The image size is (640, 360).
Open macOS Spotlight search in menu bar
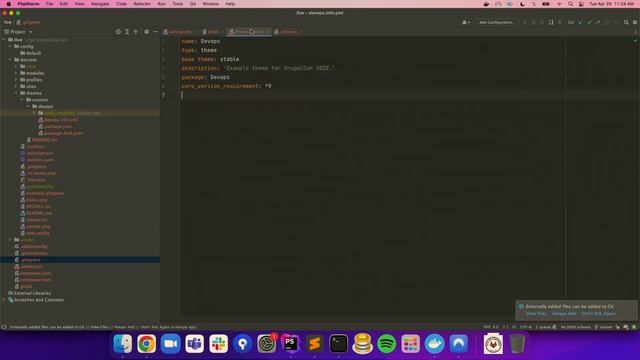570,4
